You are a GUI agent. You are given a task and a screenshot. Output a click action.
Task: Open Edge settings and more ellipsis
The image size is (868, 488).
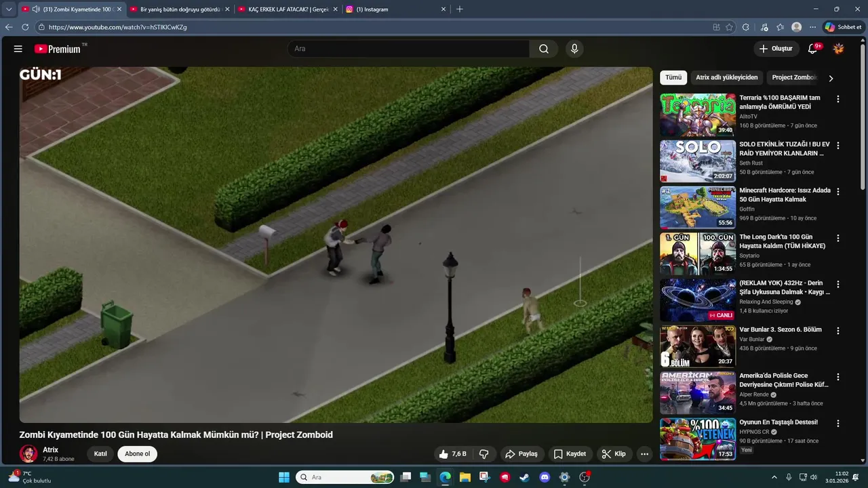coord(812,27)
